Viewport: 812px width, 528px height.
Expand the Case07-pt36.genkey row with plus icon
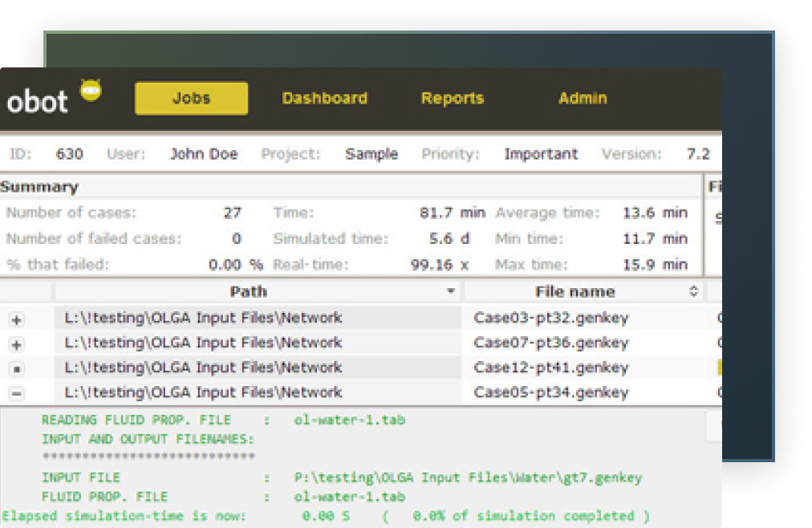(x=16, y=344)
